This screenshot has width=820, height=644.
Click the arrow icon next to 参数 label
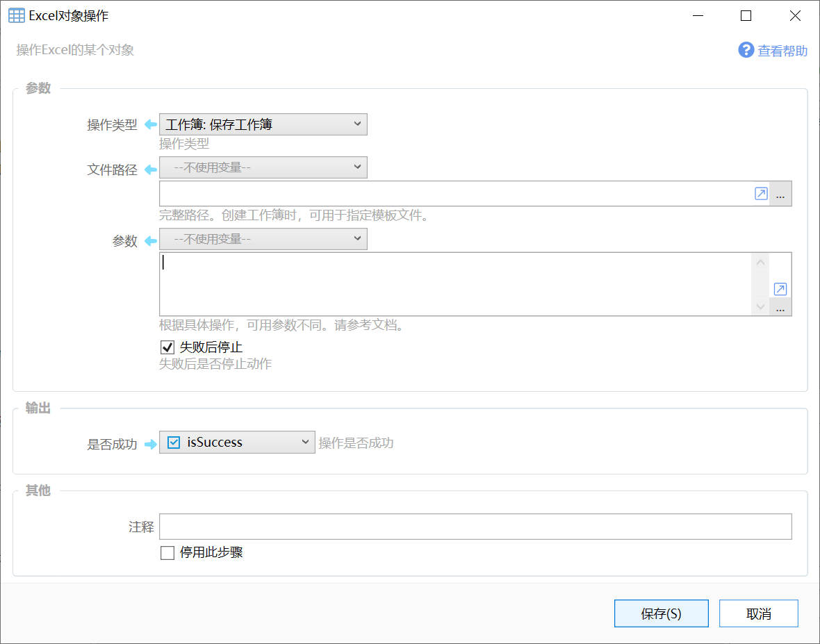pos(151,241)
